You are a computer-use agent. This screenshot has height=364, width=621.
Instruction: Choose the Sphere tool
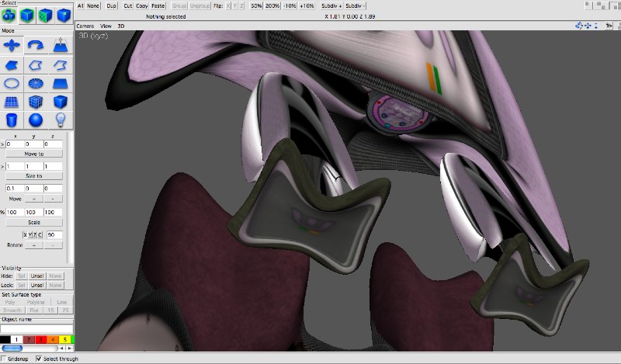36,120
